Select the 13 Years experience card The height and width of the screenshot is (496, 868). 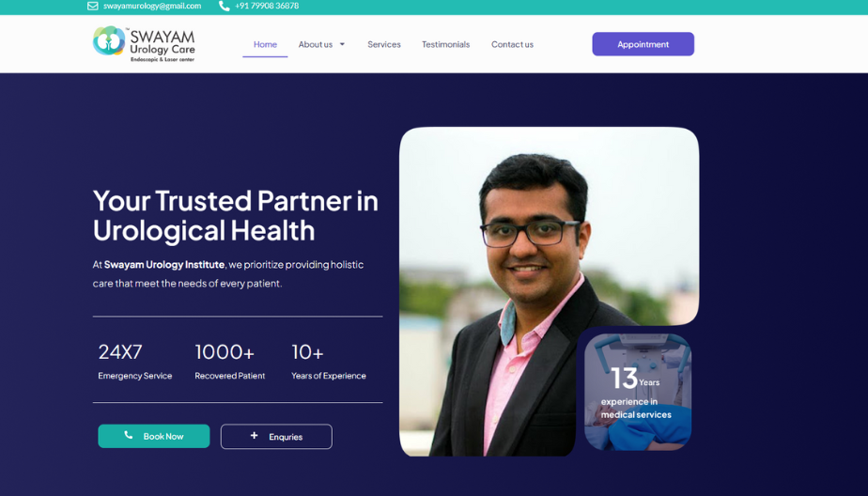[x=638, y=393]
